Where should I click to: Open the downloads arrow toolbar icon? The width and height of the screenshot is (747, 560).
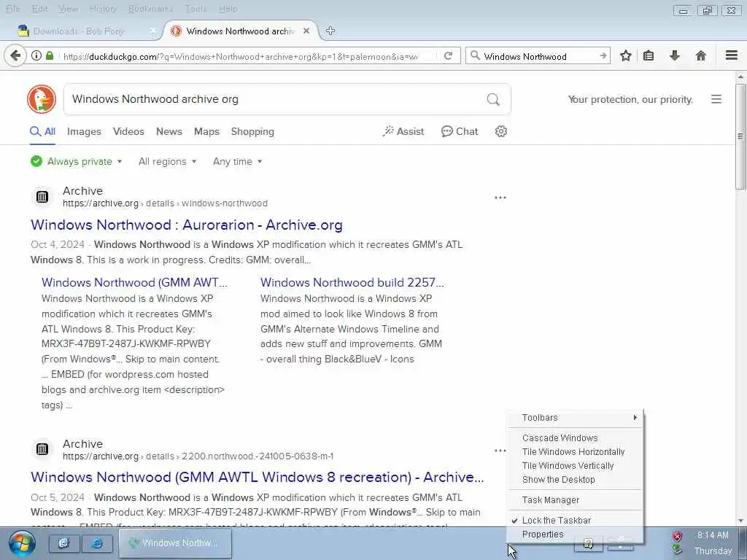(675, 55)
